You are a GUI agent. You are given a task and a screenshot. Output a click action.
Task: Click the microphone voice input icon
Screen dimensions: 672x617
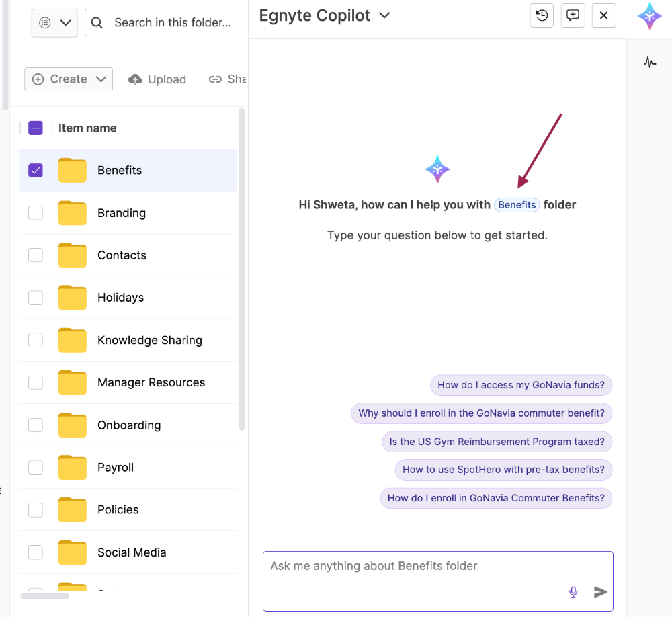tap(573, 592)
